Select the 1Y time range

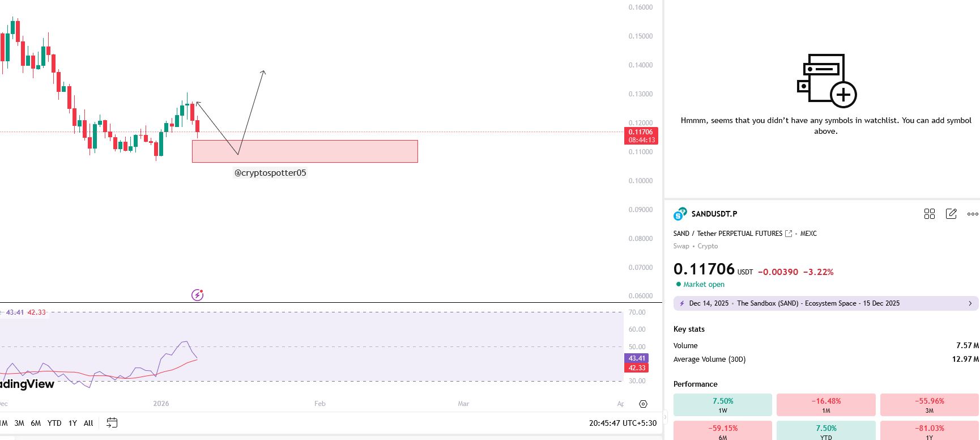coord(73,423)
